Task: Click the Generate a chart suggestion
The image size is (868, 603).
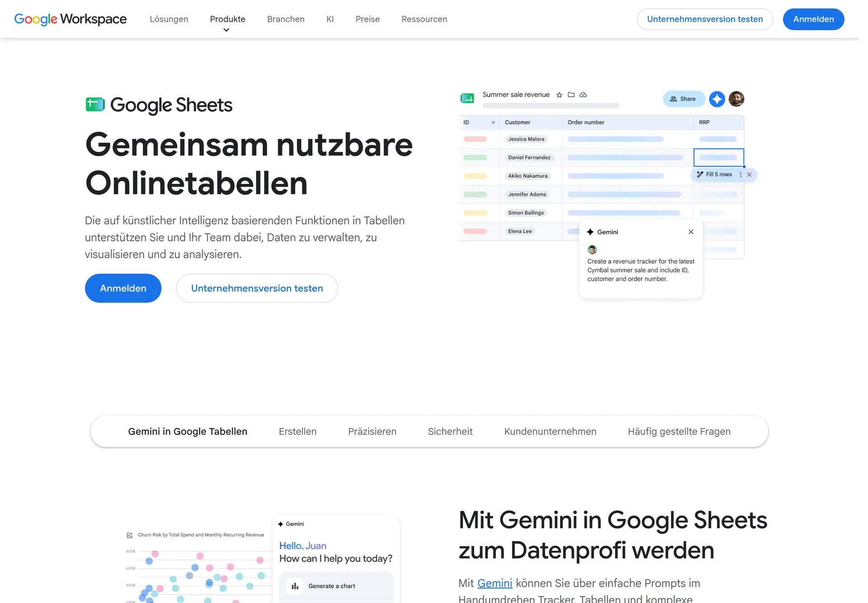Action: pos(336,586)
